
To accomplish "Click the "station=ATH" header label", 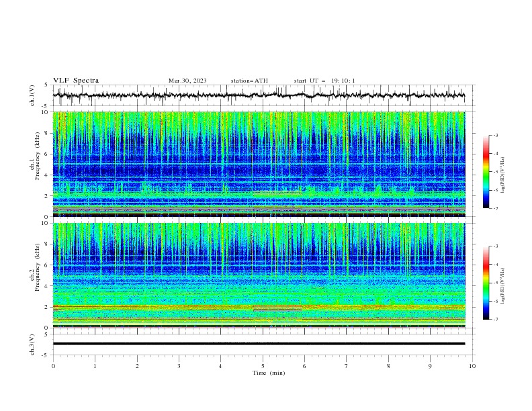I will pyautogui.click(x=249, y=81).
